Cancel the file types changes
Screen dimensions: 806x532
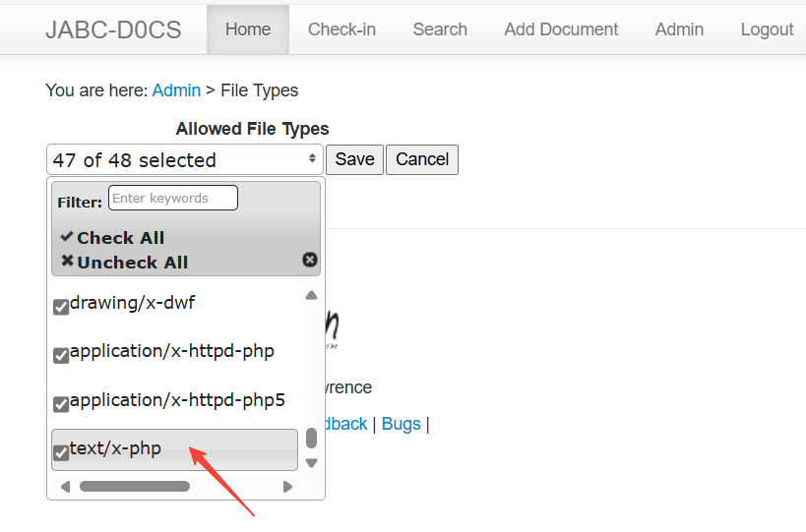click(422, 159)
